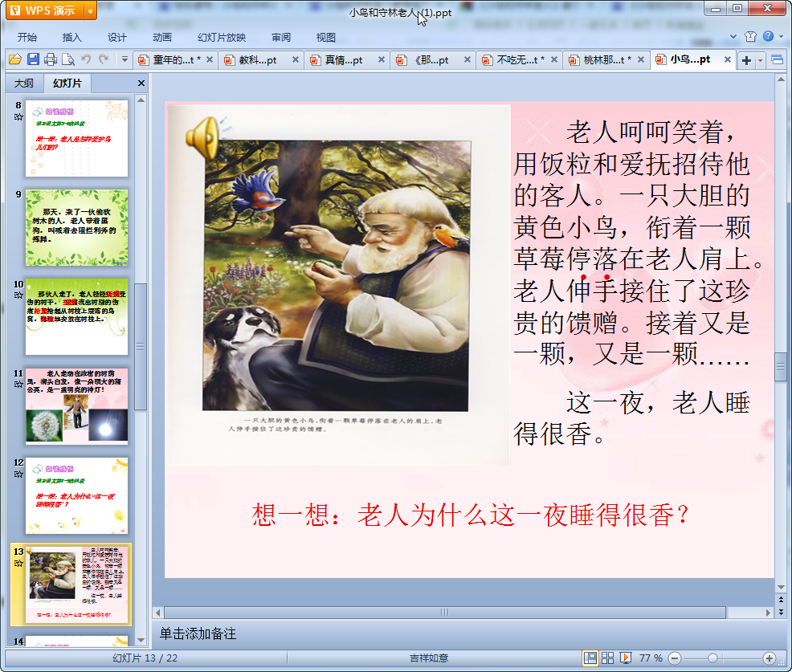Close the 真情...pt document tab
This screenshot has width=792, height=672.
point(382,59)
